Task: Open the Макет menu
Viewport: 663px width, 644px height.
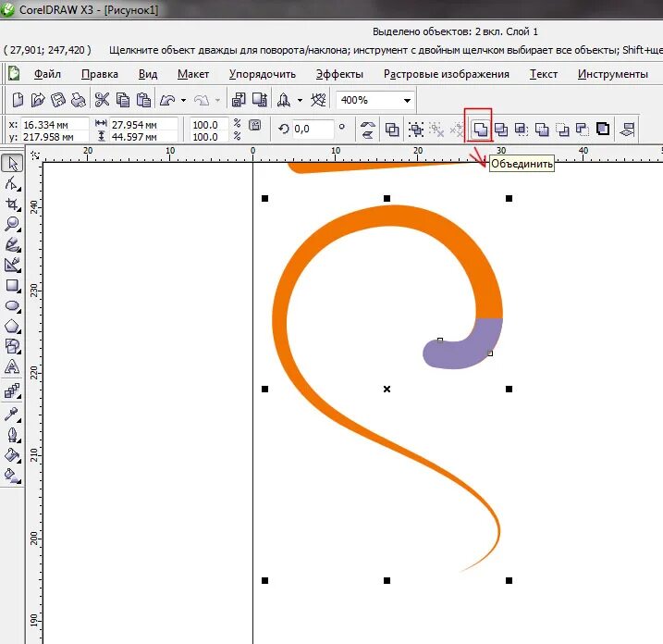Action: [x=193, y=74]
